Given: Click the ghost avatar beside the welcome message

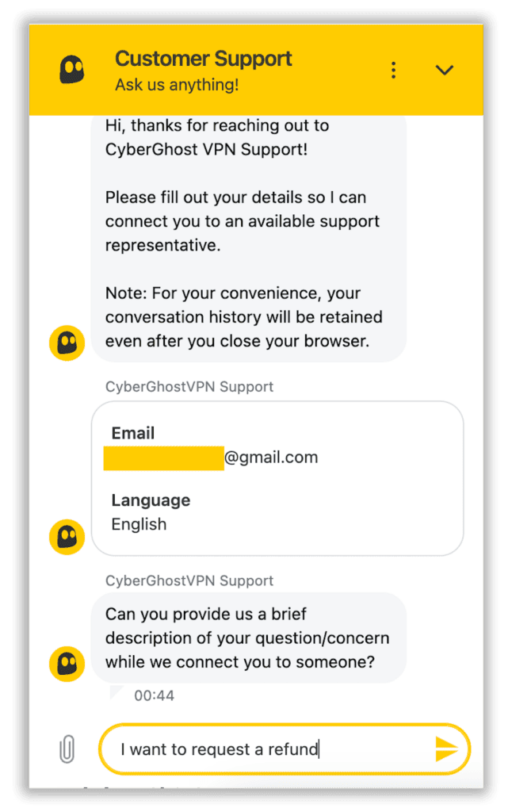Looking at the screenshot, I should [67, 343].
